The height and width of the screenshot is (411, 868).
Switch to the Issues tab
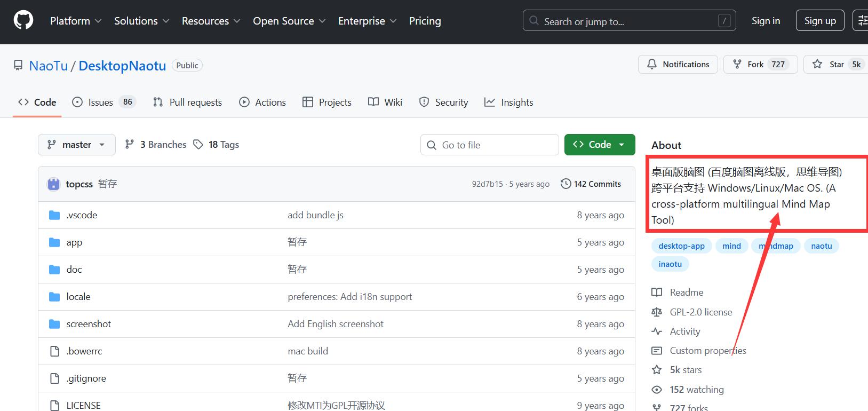(103, 102)
